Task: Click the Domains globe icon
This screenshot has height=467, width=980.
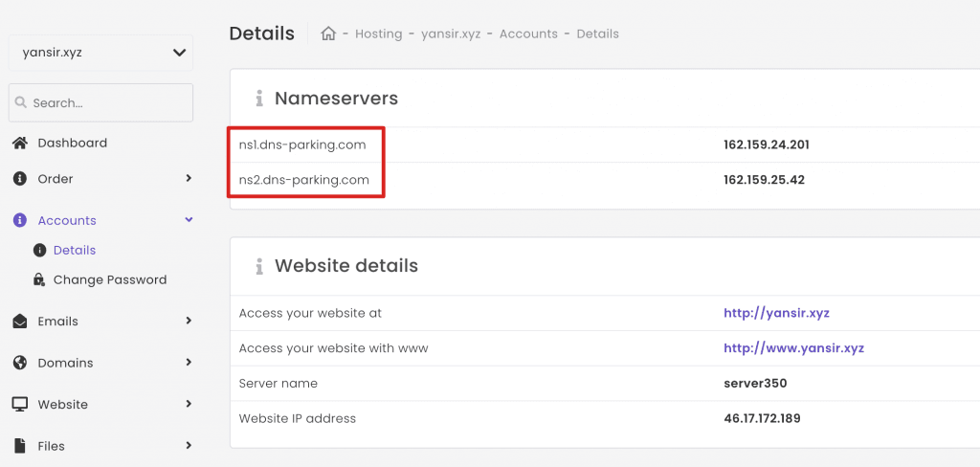Action: coord(20,363)
